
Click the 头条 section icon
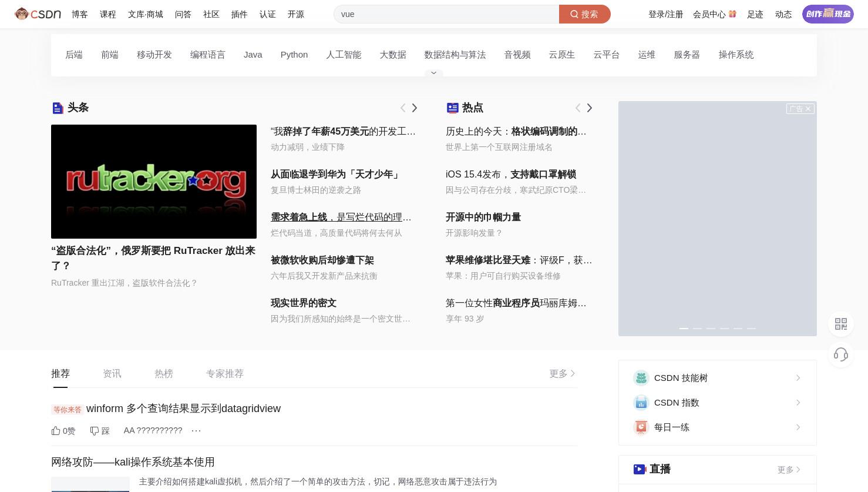(x=58, y=108)
